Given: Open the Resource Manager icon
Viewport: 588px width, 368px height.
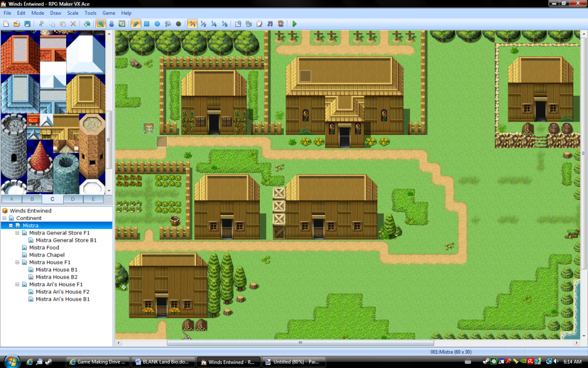Looking at the screenshot, I should tap(249, 24).
